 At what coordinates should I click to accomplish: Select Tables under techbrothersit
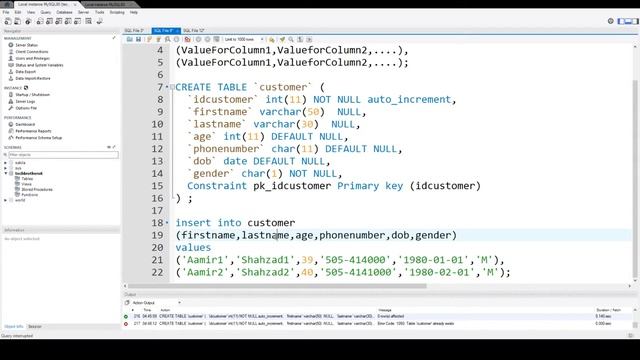tap(27, 179)
